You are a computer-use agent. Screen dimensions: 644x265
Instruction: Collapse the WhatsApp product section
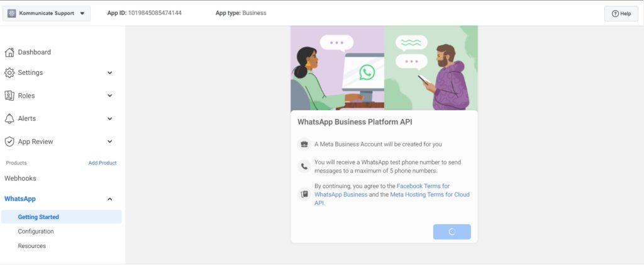coord(110,199)
